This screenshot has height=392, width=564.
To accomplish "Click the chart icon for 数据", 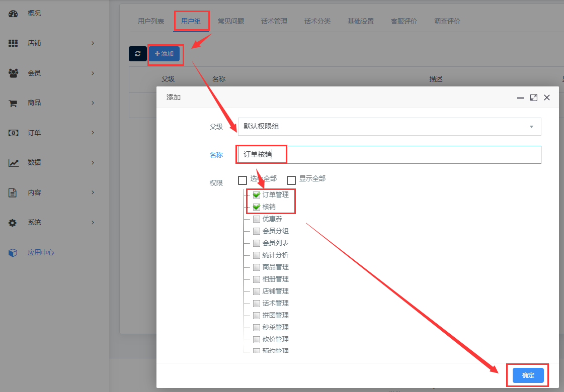I will tap(13, 163).
